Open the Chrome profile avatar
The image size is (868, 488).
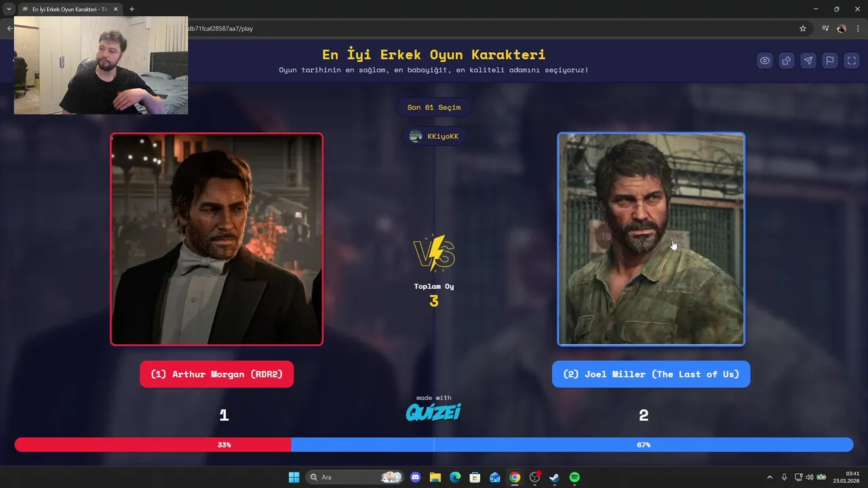pyautogui.click(x=842, y=28)
